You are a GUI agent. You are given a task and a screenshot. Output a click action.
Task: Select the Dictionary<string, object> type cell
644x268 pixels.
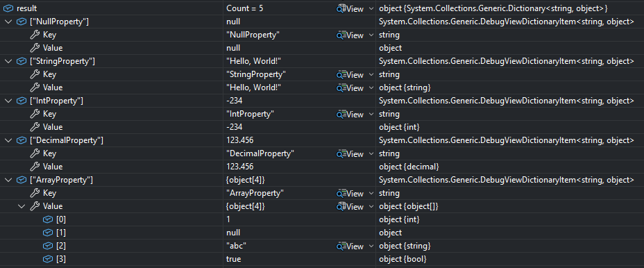tap(493, 8)
